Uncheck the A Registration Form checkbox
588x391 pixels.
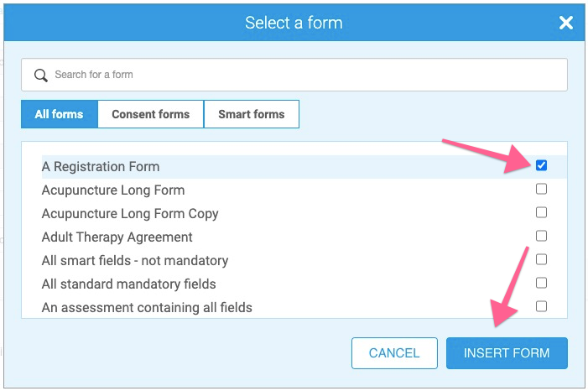tap(541, 165)
